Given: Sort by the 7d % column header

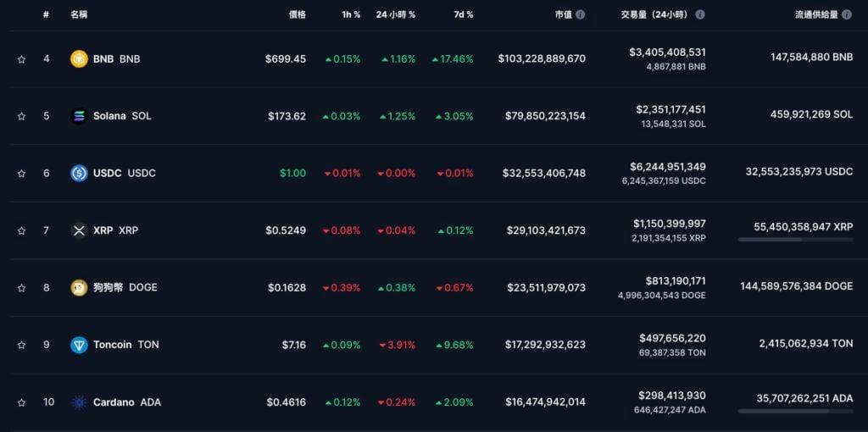Looking at the screenshot, I should click(x=463, y=14).
